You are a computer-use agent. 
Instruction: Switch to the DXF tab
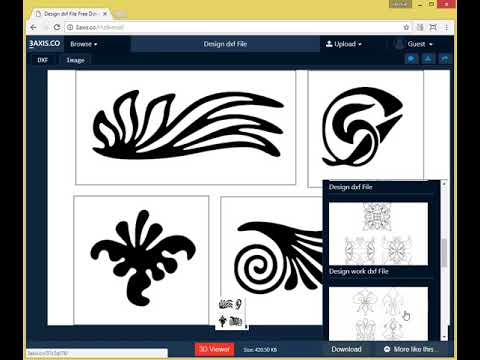coord(42,60)
